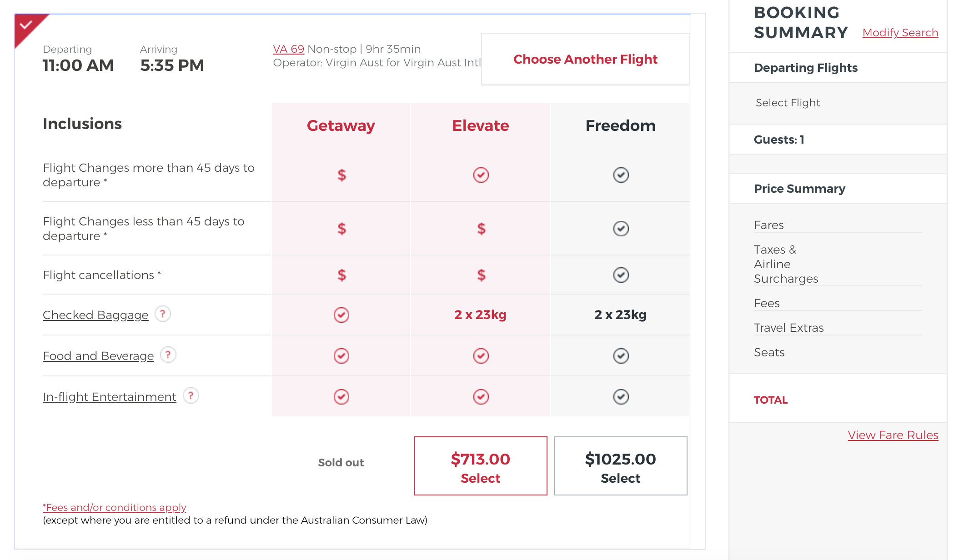
Task: Click the Checked Baggage help question mark icon
Action: coord(163,314)
